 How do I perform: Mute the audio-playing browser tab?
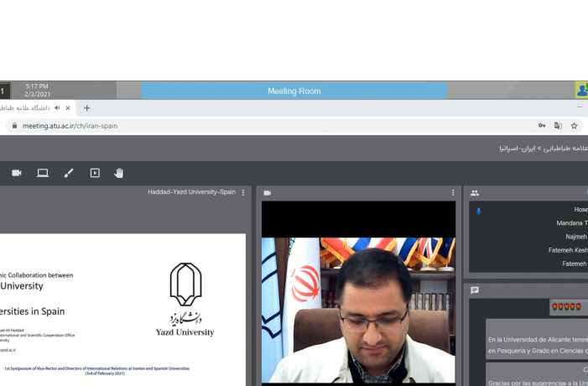57,108
